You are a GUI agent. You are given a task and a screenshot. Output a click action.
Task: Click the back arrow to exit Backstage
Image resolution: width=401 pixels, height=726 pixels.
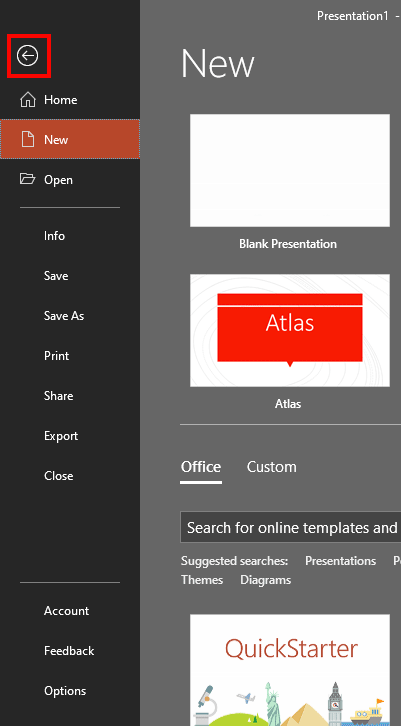[x=28, y=56]
